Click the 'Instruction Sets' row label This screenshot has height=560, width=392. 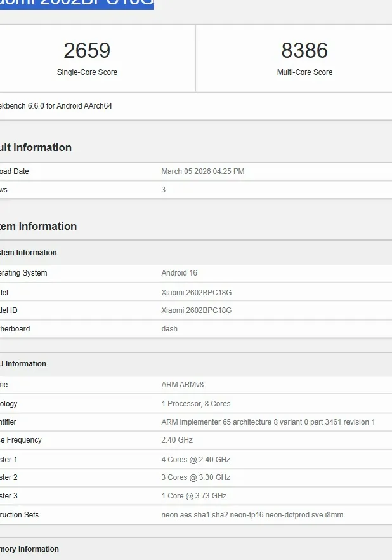[x=19, y=515]
